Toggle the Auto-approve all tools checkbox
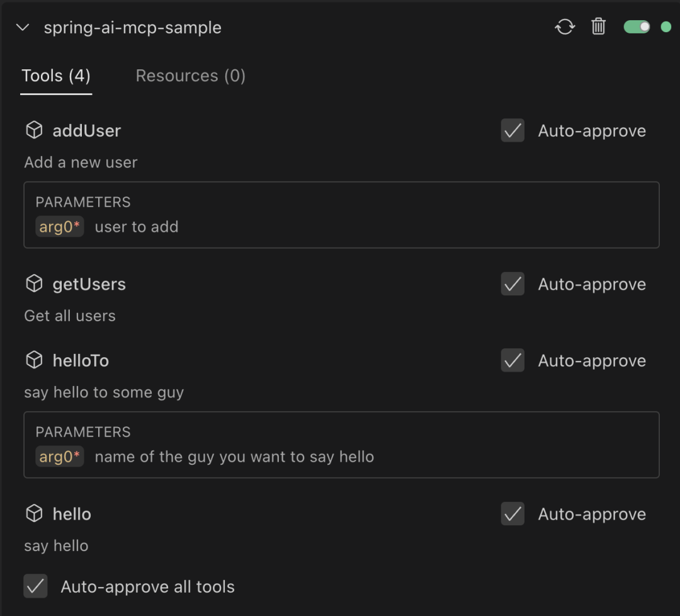 point(35,586)
